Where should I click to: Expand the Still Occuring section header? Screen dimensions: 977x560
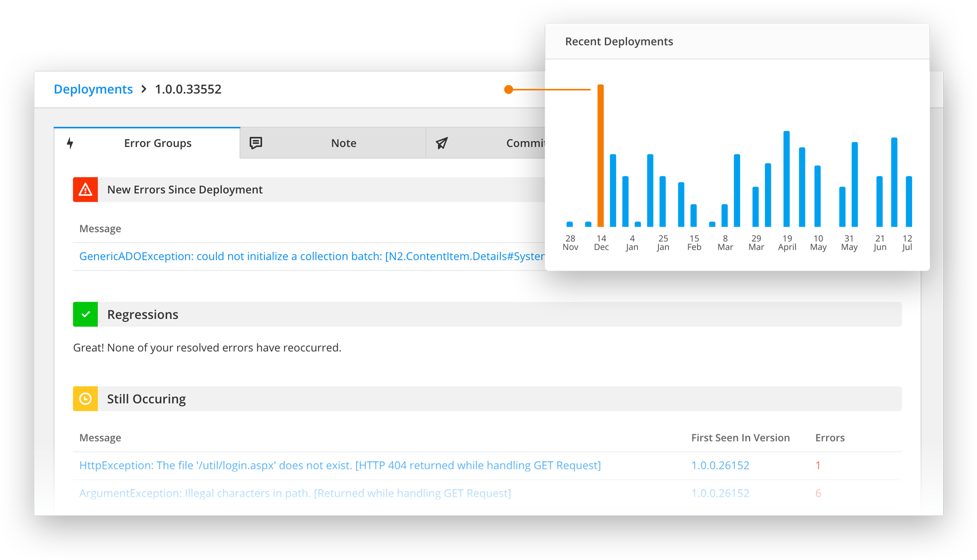click(x=147, y=399)
